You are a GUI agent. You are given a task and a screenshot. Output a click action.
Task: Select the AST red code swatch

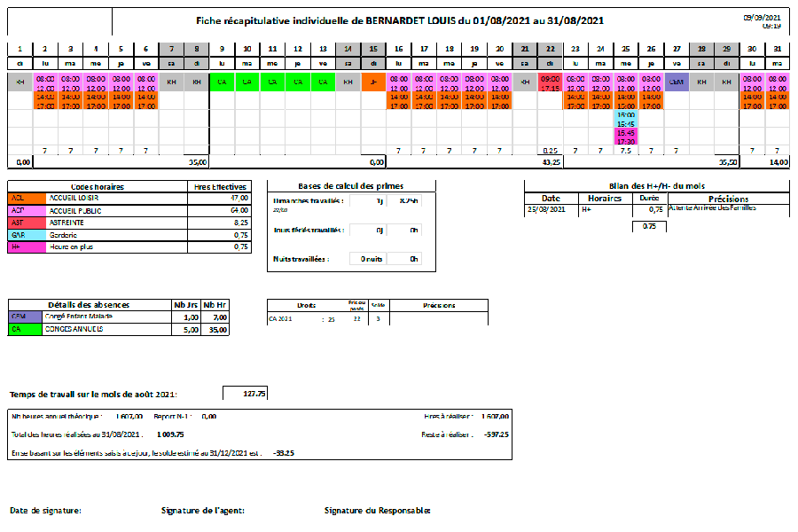(x=27, y=223)
